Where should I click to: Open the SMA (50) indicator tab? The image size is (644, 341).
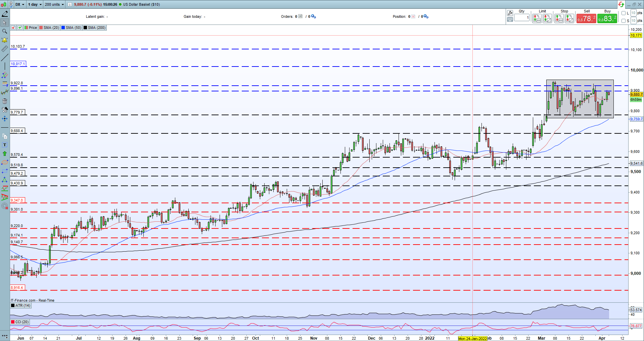click(x=71, y=28)
